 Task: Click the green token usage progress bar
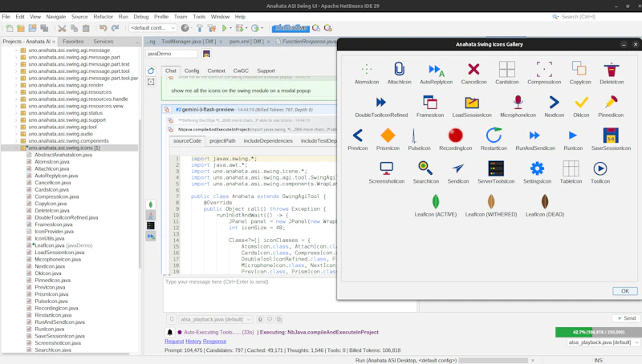pyautogui.click(x=598, y=332)
